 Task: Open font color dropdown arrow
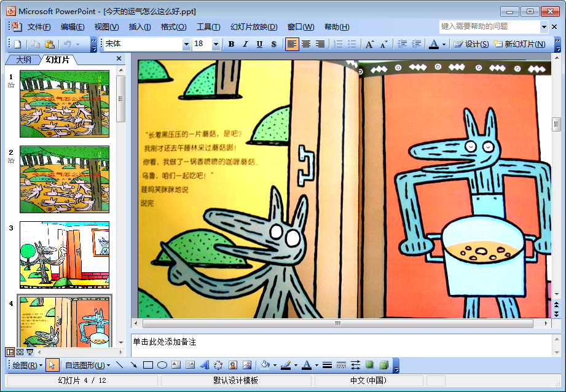click(444, 44)
